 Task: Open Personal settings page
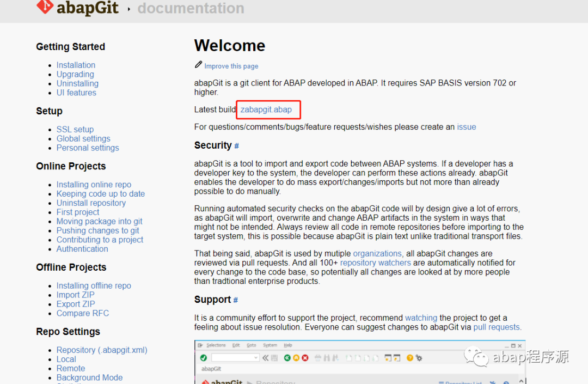[x=88, y=148]
